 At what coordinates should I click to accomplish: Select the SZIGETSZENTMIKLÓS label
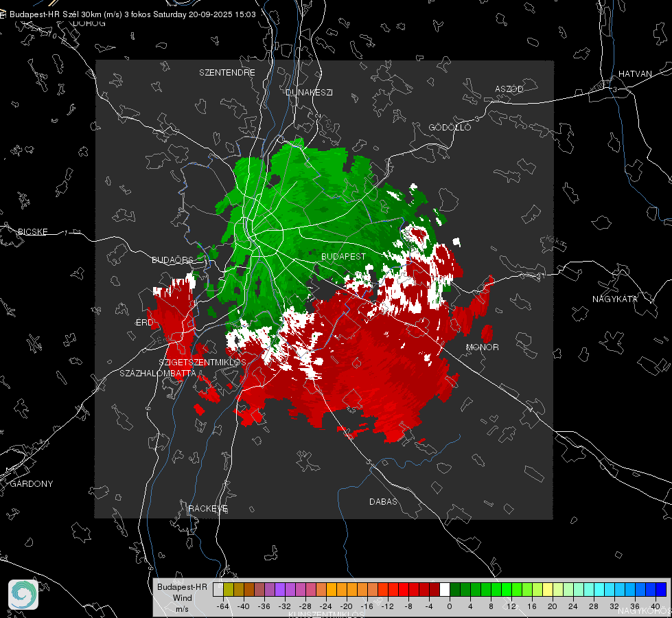click(x=202, y=362)
